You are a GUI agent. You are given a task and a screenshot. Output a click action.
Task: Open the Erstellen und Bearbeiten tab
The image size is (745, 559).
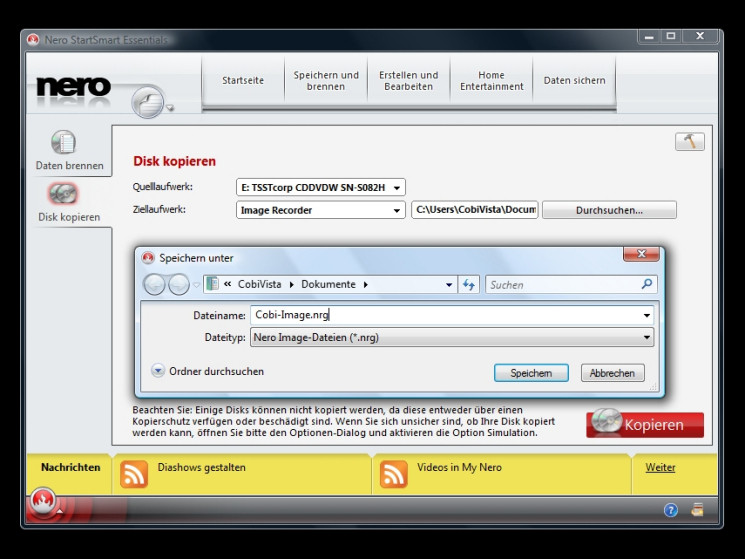click(409, 80)
